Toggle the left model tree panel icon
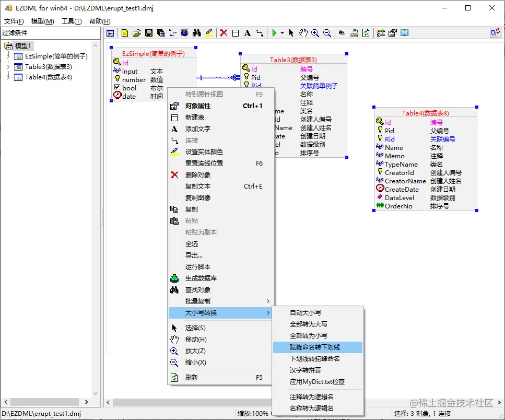Viewport: 505px width, 420px height. [x=111, y=33]
